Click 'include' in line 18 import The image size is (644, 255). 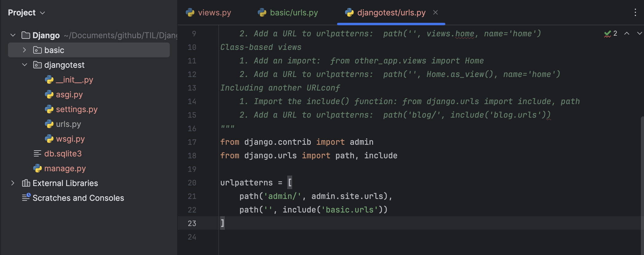381,156
